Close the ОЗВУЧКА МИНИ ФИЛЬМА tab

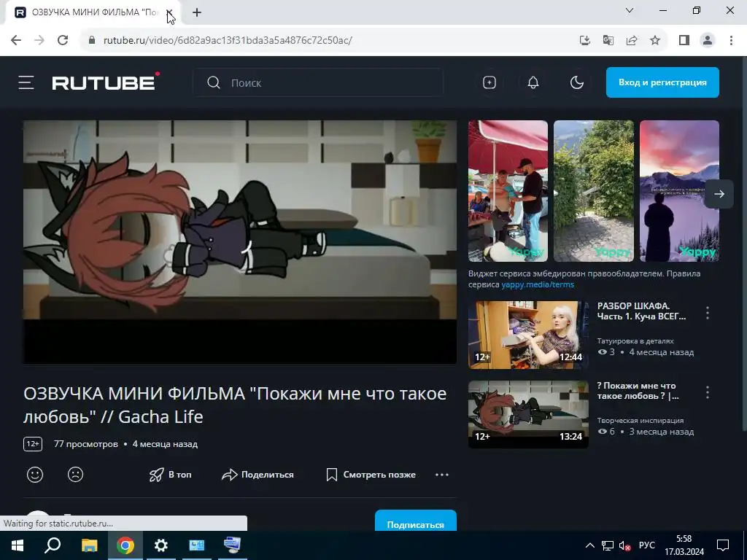169,12
